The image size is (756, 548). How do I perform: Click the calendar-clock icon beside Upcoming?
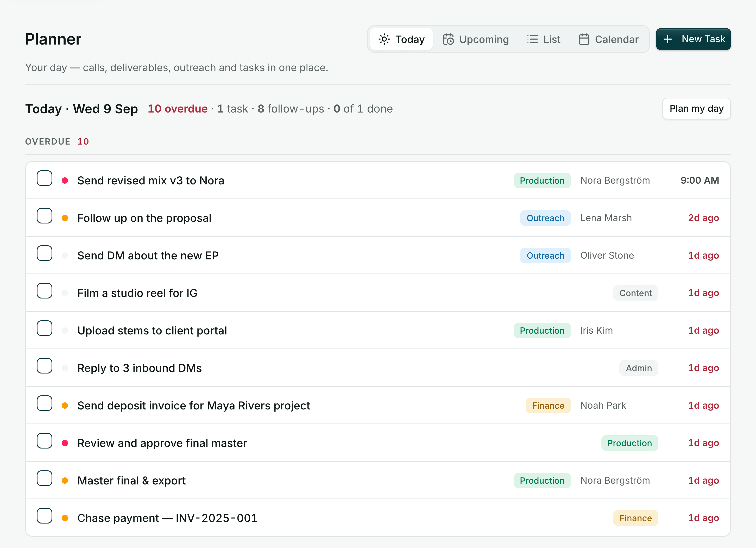[448, 39]
